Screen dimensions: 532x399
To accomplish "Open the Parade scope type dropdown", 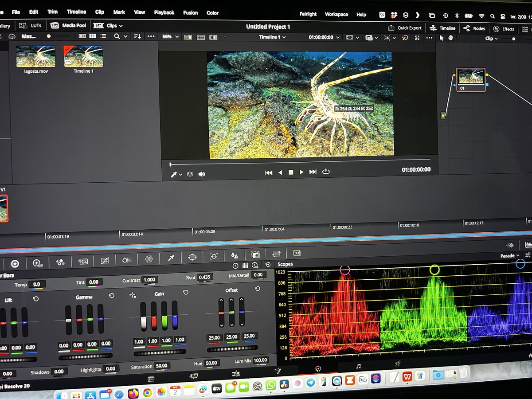I will click(x=510, y=256).
